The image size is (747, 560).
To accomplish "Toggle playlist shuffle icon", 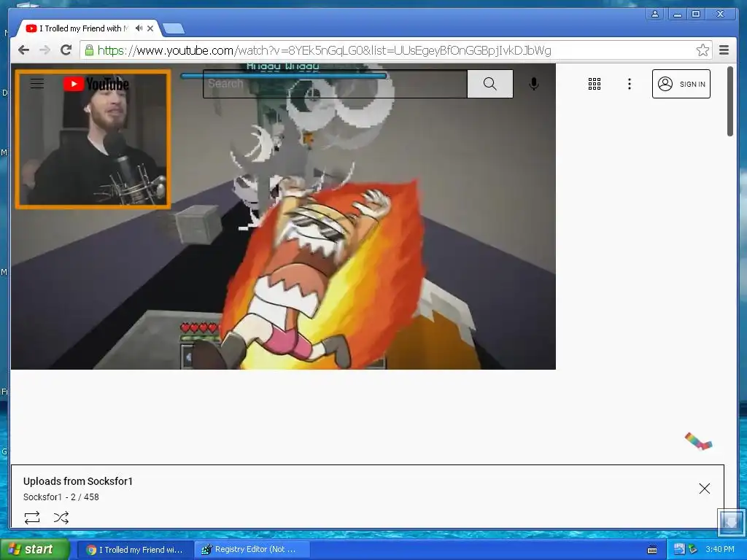I will 61,518.
